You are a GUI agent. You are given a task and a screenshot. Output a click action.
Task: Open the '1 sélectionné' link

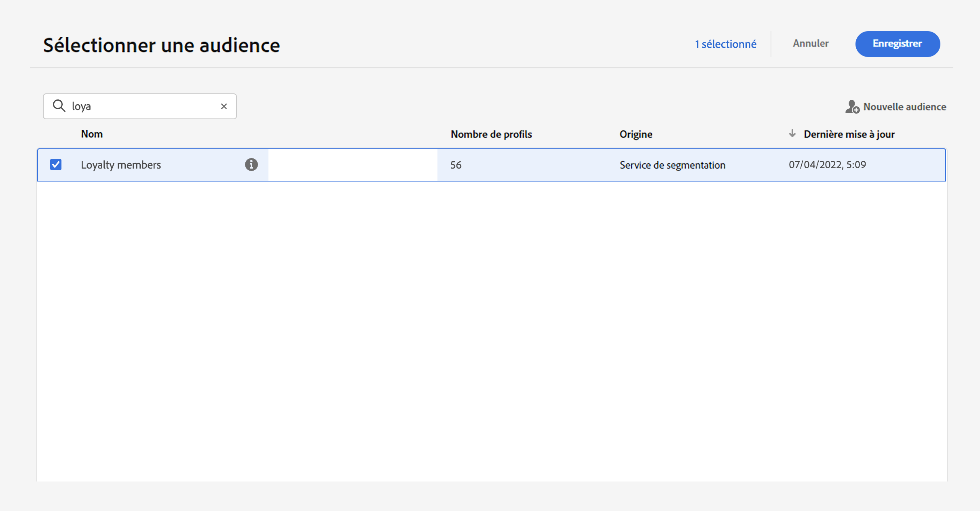click(725, 44)
